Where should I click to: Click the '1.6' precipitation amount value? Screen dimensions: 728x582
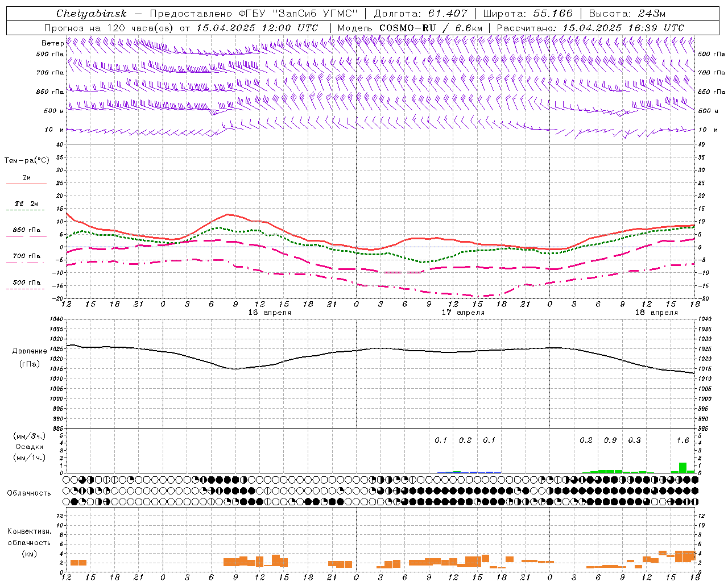click(x=682, y=440)
